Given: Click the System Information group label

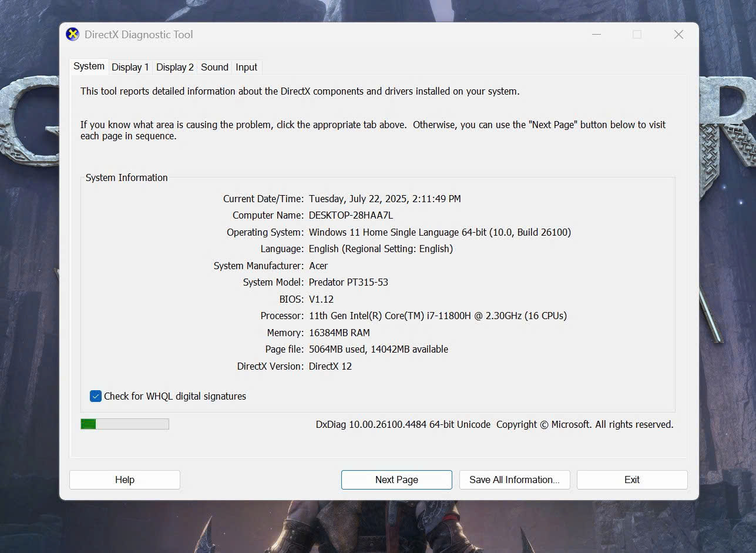Looking at the screenshot, I should click(x=127, y=177).
